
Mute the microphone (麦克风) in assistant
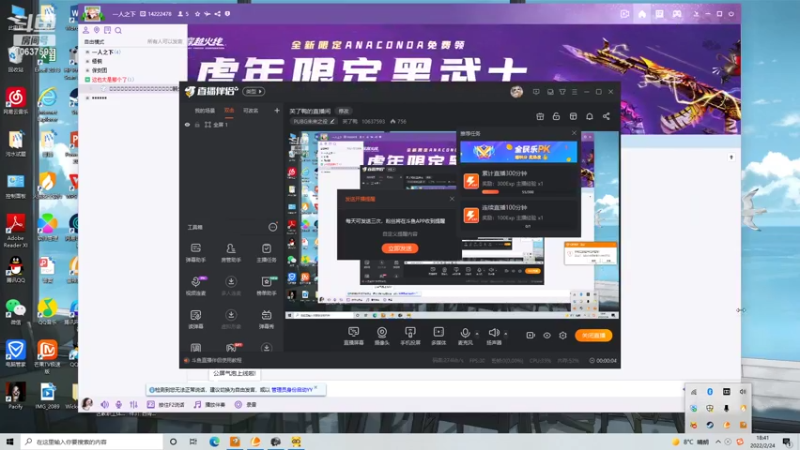[465, 336]
